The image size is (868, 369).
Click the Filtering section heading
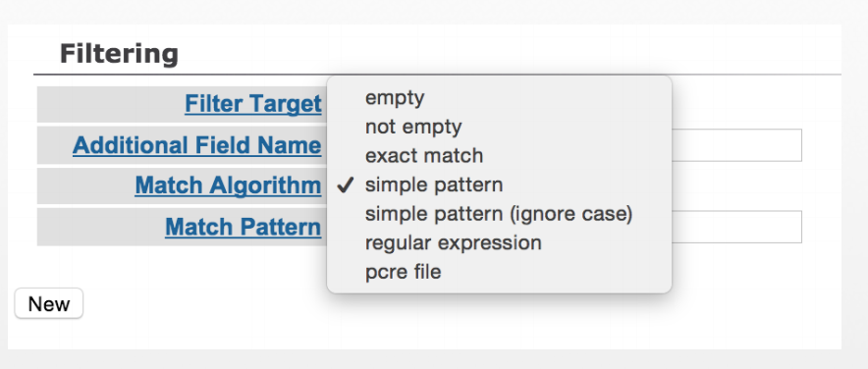[119, 54]
